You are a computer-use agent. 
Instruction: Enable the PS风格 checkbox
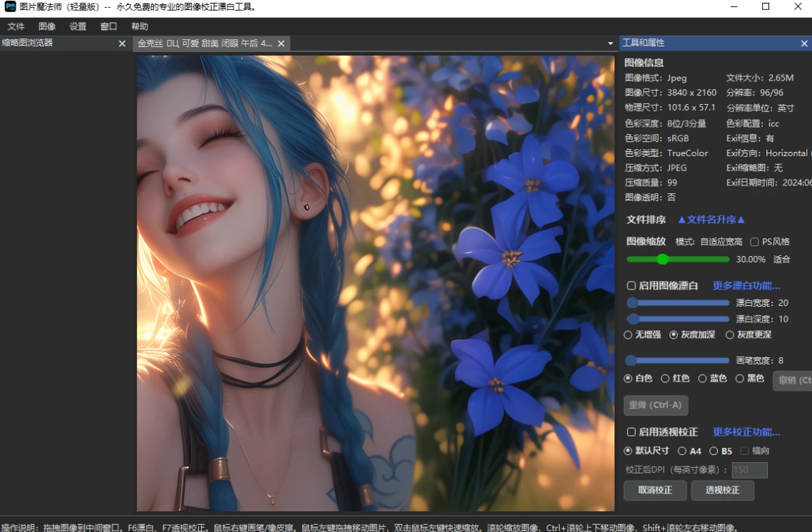coord(754,242)
